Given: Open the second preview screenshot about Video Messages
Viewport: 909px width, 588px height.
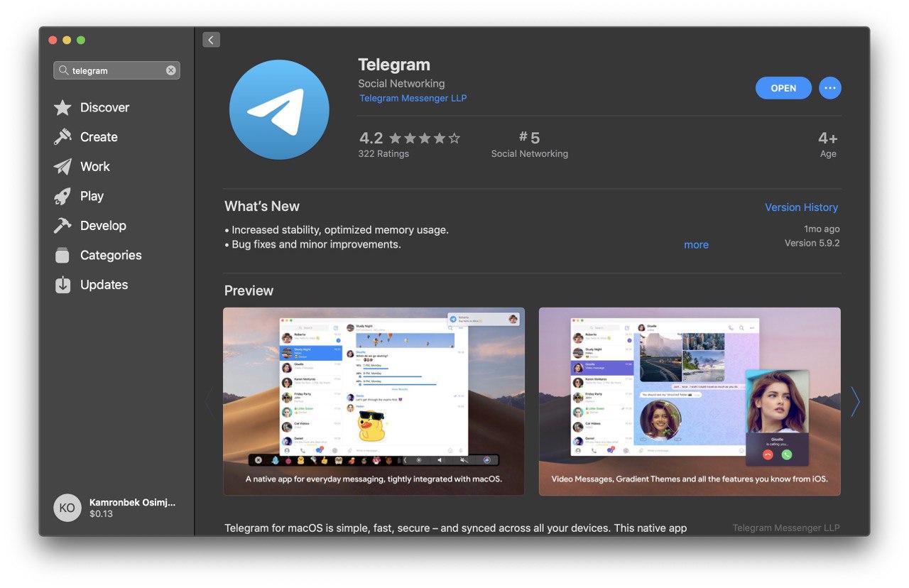Looking at the screenshot, I should coord(690,401).
